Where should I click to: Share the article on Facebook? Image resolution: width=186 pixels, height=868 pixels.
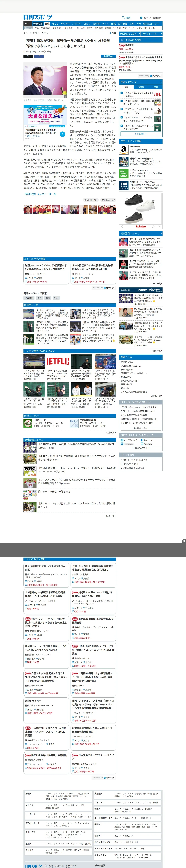click(x=39, y=56)
